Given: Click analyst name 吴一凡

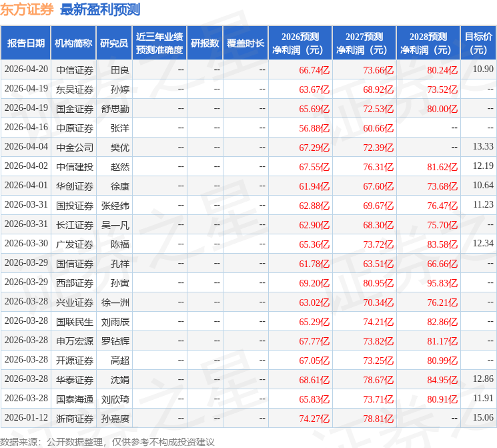Looking at the screenshot, I should (x=115, y=225).
